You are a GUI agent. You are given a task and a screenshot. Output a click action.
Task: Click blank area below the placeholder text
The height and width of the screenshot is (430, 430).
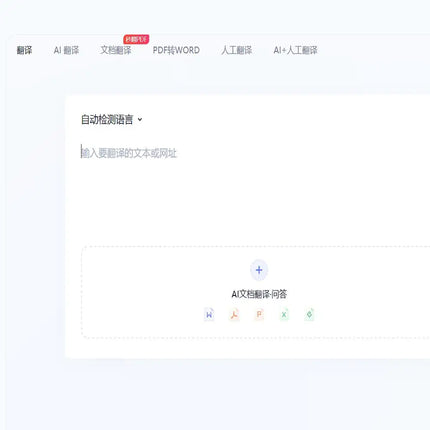click(233, 200)
